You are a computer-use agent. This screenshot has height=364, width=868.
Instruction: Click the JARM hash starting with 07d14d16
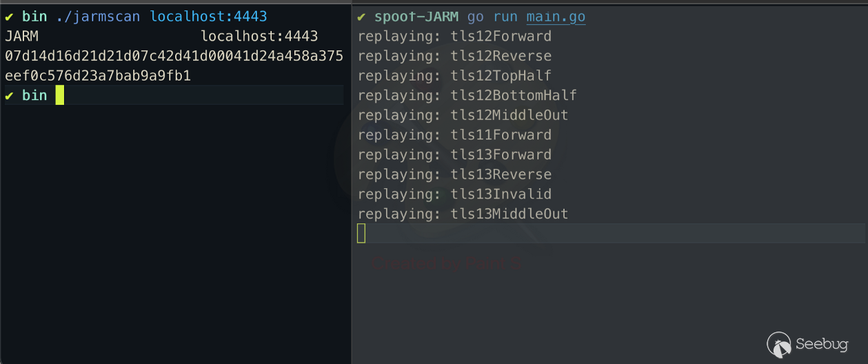(x=174, y=56)
